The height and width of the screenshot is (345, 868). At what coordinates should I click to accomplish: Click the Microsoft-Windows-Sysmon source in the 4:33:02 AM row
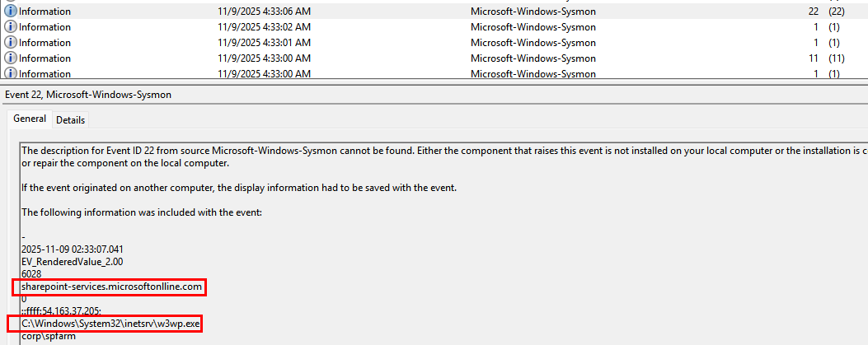(x=533, y=27)
